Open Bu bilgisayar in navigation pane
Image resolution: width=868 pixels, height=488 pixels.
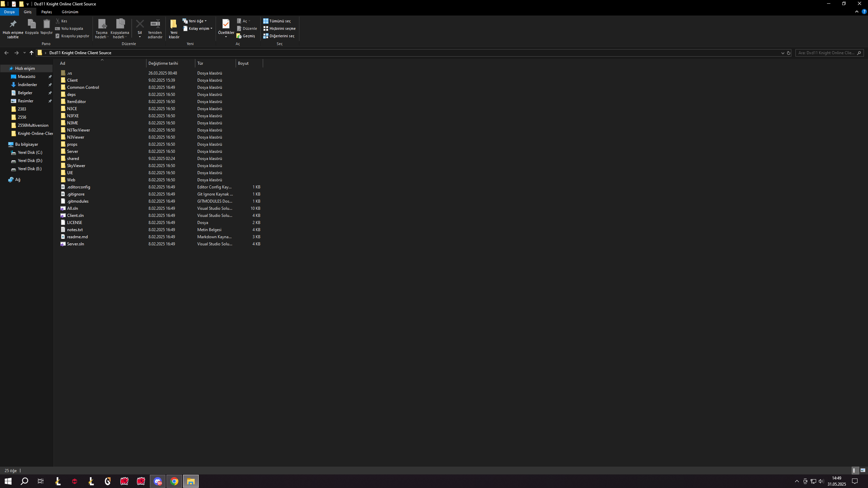26,144
